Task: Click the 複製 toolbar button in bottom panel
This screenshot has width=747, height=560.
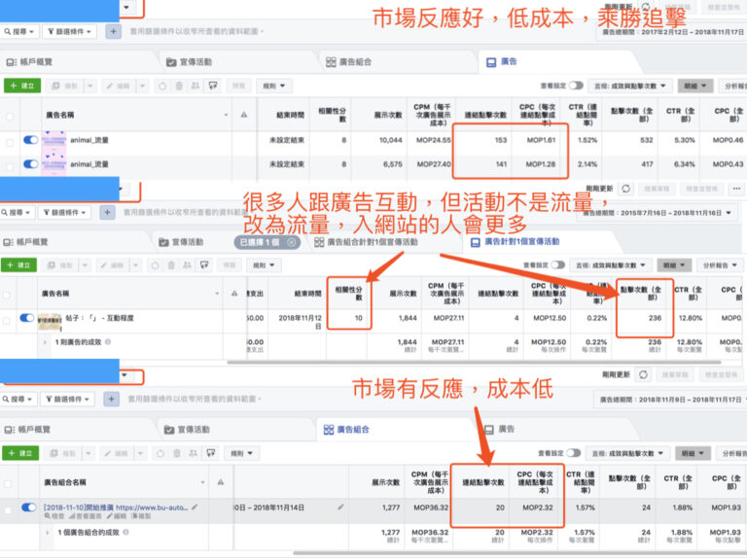Action: (69, 453)
